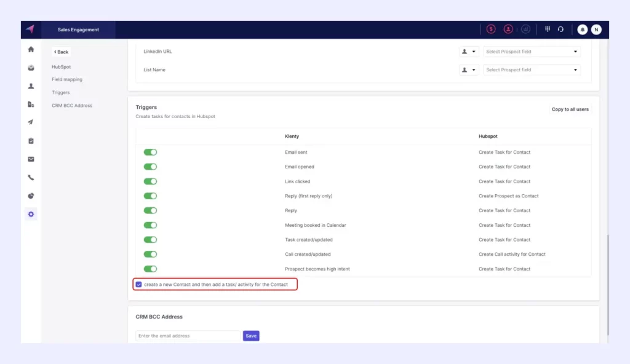Open Settings gear icon in sidebar
The width and height of the screenshot is (630, 364).
[31, 214]
